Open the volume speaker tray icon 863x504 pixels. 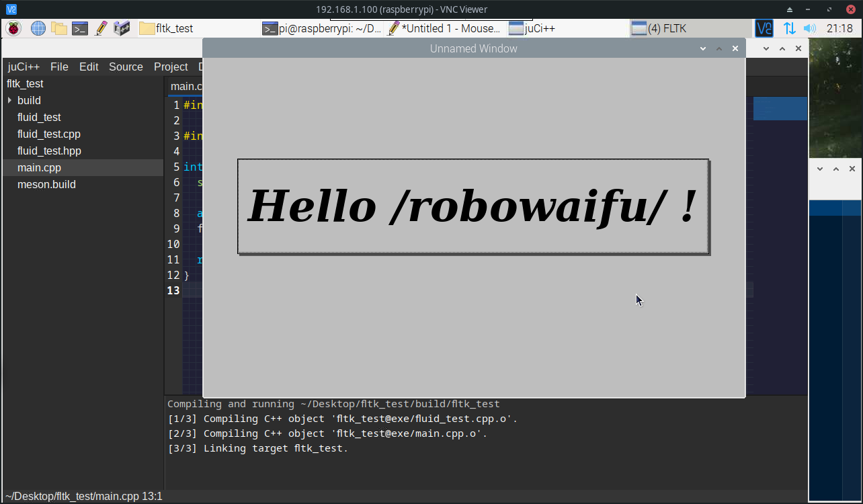[x=809, y=28]
